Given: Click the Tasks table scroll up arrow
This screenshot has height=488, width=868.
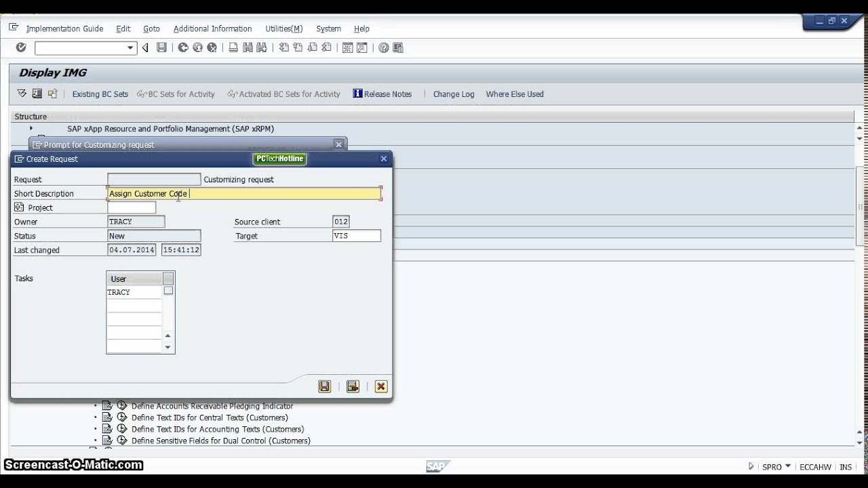Looking at the screenshot, I should [168, 335].
